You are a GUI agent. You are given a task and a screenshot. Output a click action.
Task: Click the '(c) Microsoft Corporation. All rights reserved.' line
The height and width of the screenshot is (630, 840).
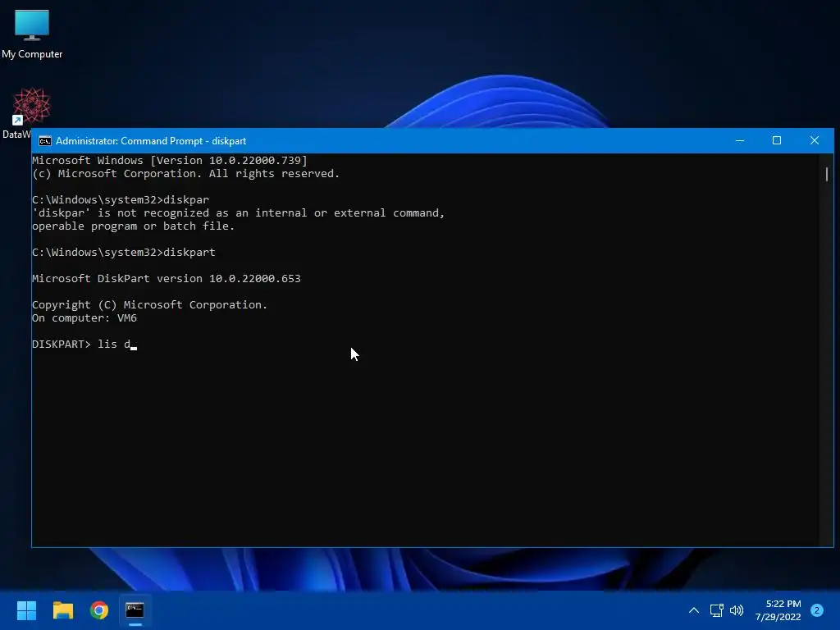pos(185,174)
